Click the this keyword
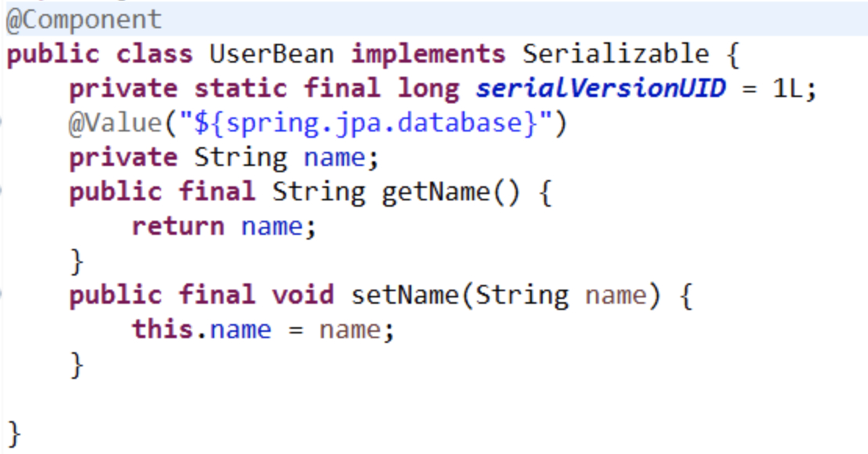Viewport: 868px width, 454px height. click(162, 330)
